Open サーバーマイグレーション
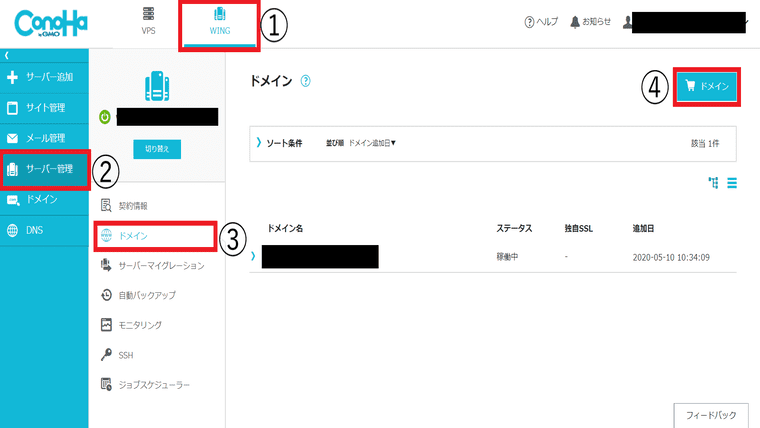 click(x=152, y=266)
